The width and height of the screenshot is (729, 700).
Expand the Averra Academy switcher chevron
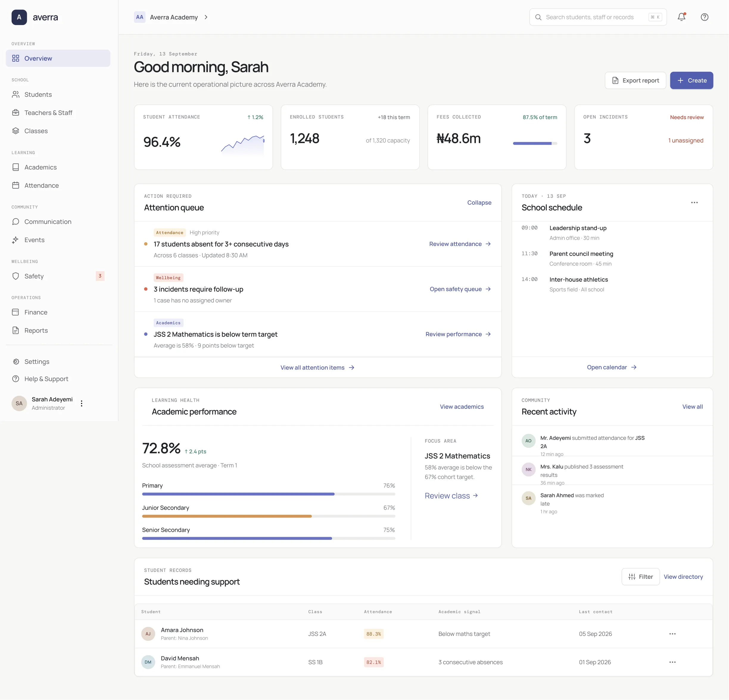(206, 17)
